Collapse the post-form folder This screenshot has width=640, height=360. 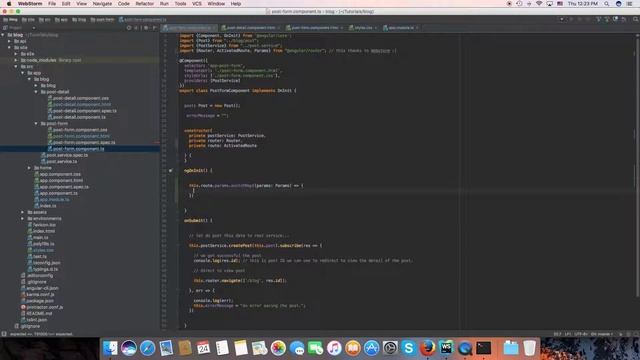coord(36,123)
